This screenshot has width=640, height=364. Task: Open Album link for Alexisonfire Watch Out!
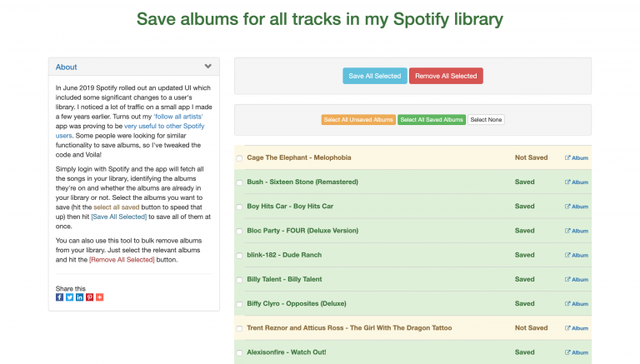click(x=577, y=352)
